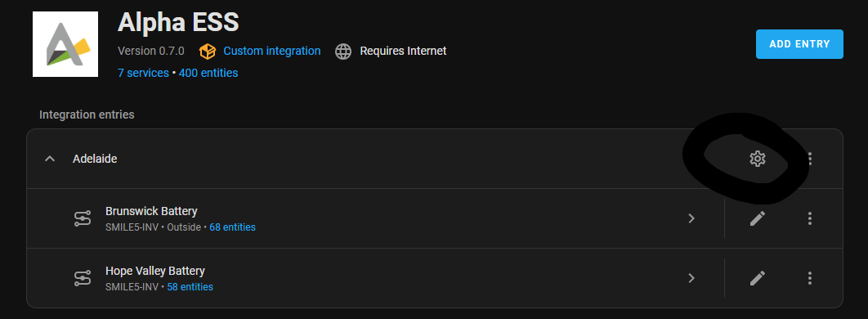Open the Custom integration link
The height and width of the screenshot is (319, 868).
(272, 51)
